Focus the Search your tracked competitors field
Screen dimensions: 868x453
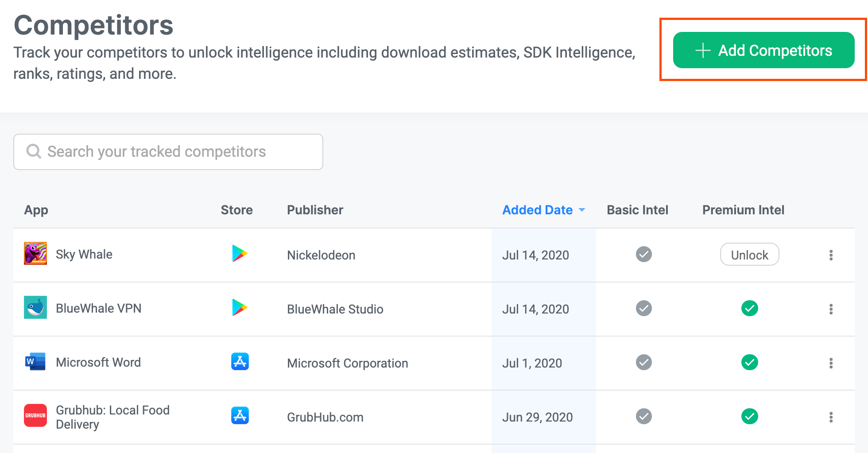(x=168, y=152)
